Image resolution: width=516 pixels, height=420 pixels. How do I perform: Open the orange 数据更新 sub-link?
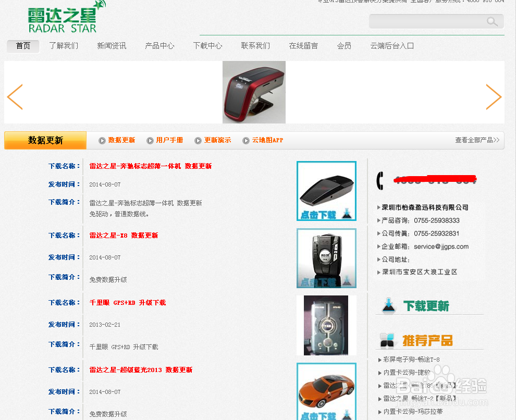pyautogui.click(x=121, y=140)
